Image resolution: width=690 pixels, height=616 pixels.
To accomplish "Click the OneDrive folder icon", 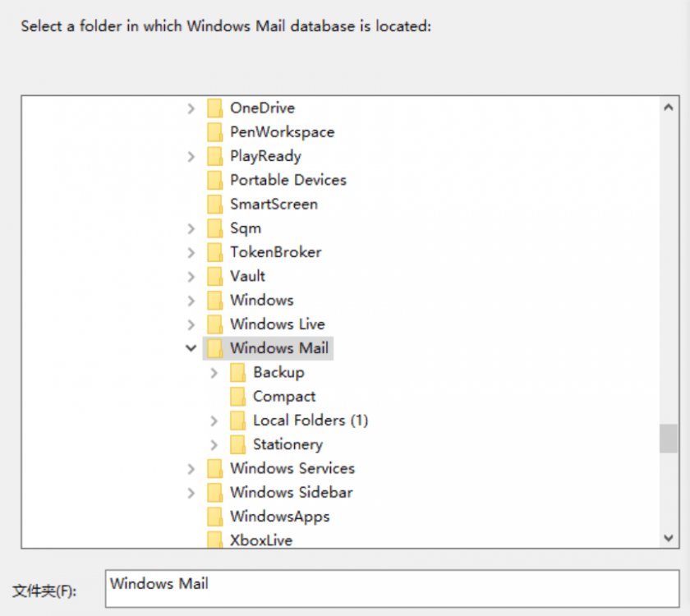I will click(x=214, y=108).
